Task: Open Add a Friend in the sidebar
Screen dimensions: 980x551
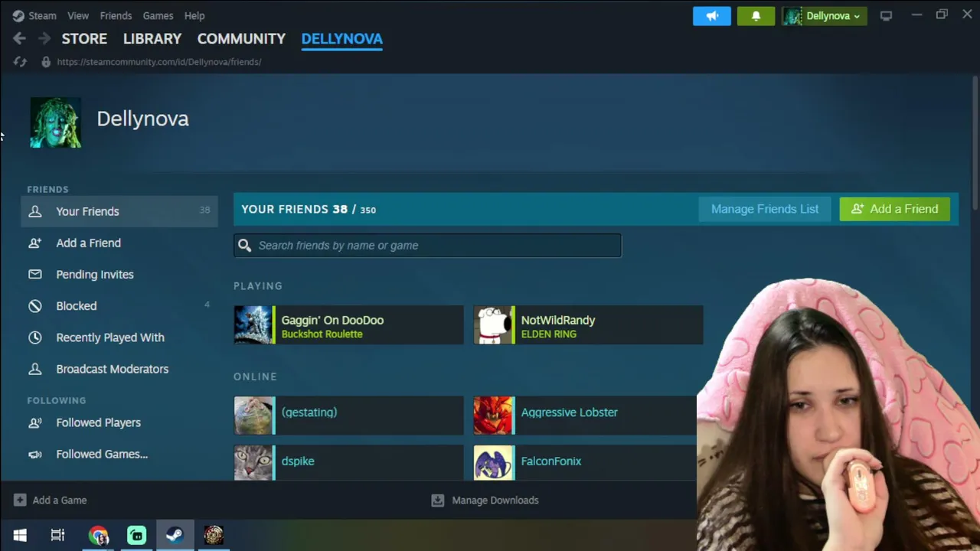Action: pos(119,243)
